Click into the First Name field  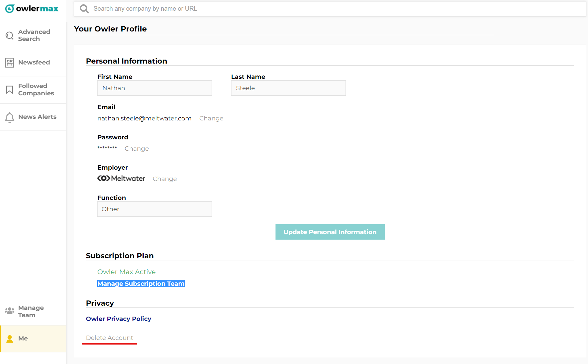154,88
